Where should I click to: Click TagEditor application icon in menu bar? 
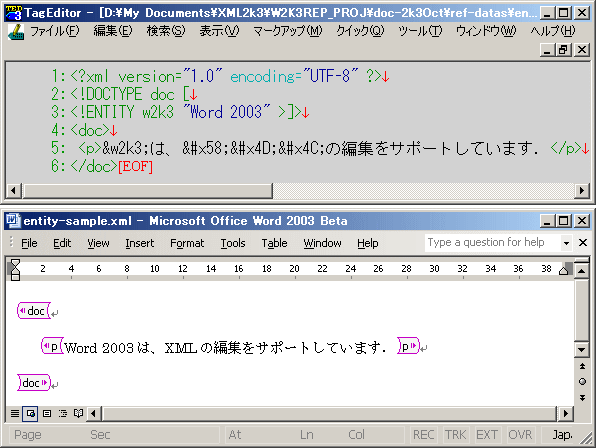pyautogui.click(x=16, y=32)
